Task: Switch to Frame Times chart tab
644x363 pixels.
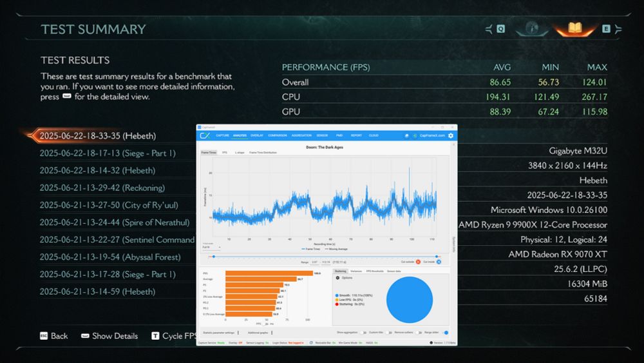Action: (x=209, y=153)
